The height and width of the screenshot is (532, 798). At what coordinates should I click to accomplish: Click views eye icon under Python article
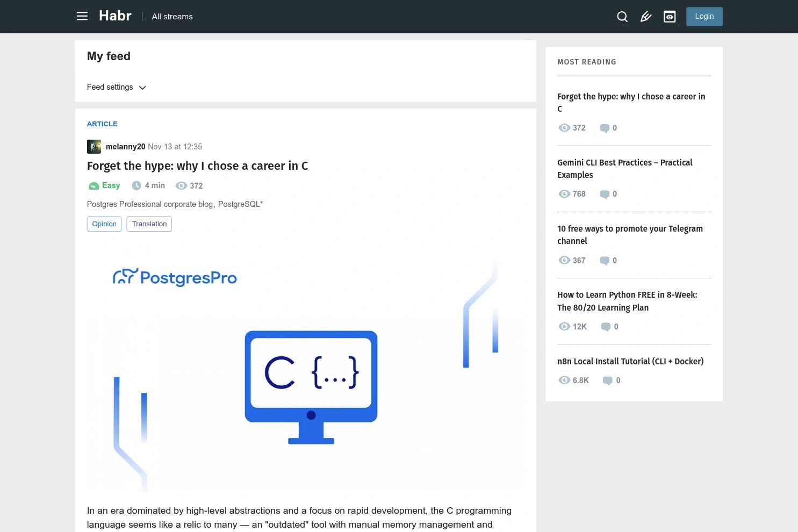click(x=564, y=327)
